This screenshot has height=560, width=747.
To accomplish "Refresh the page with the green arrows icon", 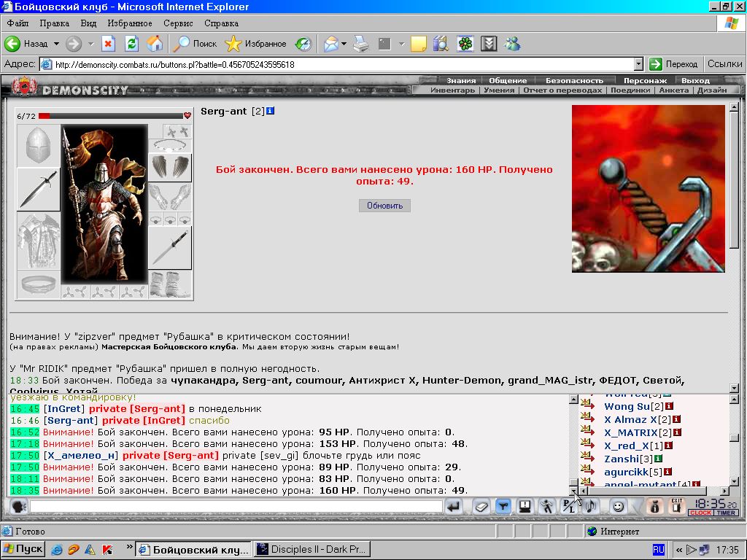I will coord(131,44).
